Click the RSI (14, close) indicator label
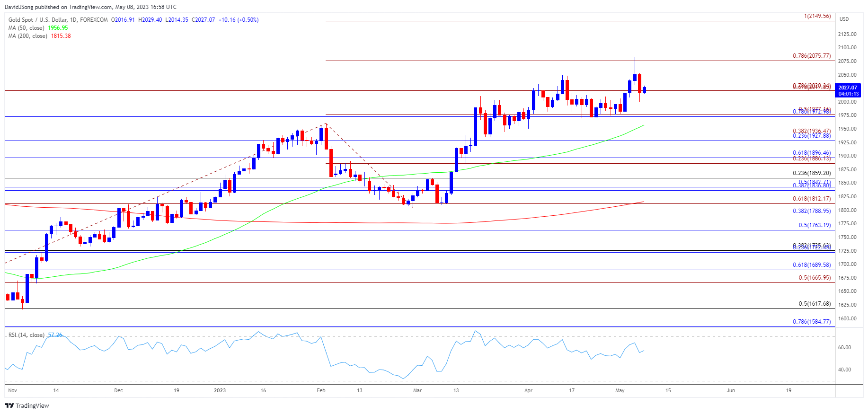The image size is (868, 414). coord(27,335)
